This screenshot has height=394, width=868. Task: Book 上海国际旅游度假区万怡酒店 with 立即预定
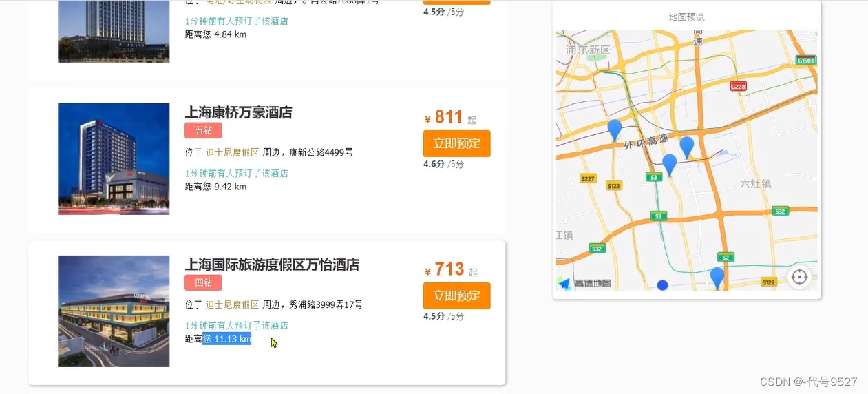click(456, 295)
